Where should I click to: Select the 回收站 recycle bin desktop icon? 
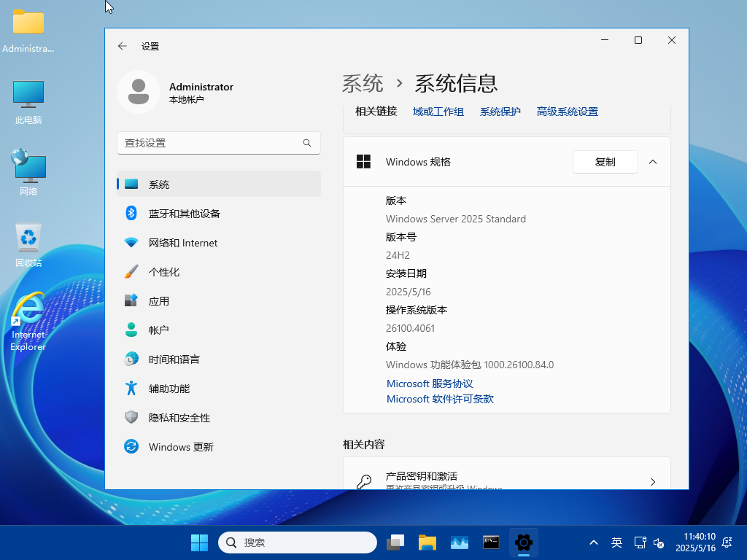(x=28, y=245)
